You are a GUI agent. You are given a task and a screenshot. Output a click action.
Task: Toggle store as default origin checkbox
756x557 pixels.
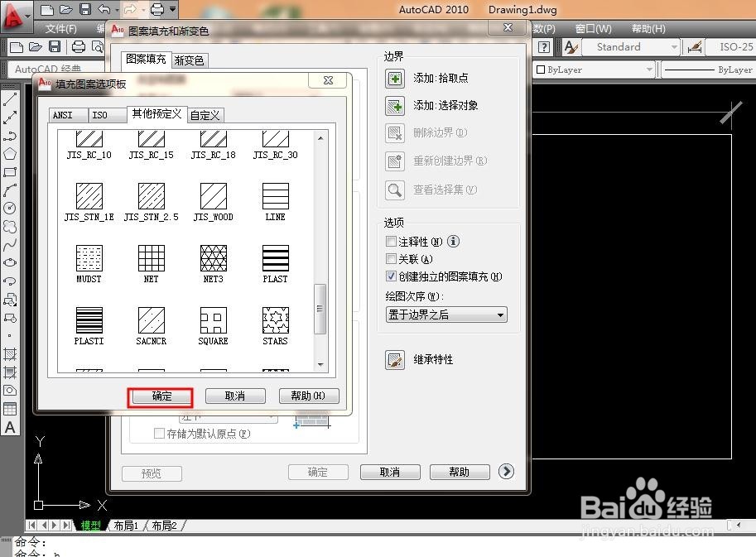point(159,433)
